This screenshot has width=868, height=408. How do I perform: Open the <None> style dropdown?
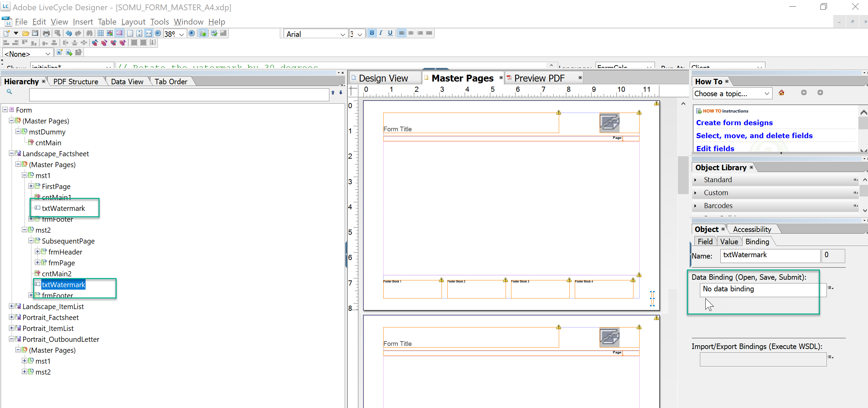(x=48, y=54)
